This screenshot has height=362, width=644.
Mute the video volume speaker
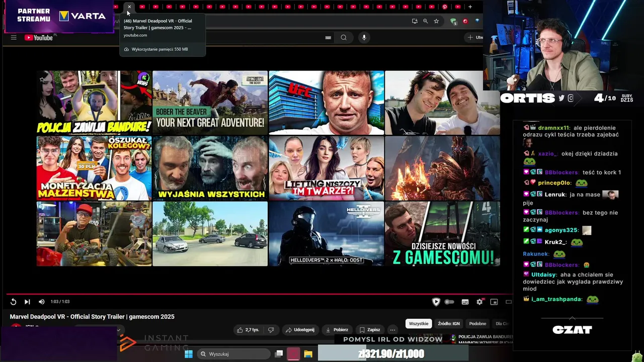point(41,302)
